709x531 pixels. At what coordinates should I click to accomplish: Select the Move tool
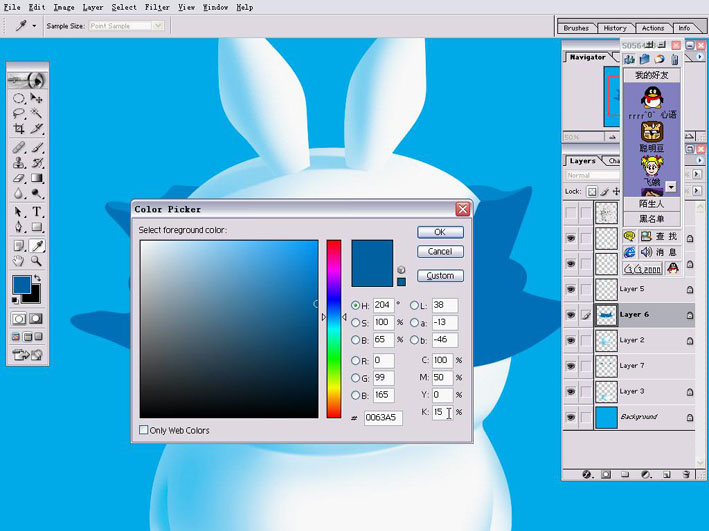tap(37, 98)
